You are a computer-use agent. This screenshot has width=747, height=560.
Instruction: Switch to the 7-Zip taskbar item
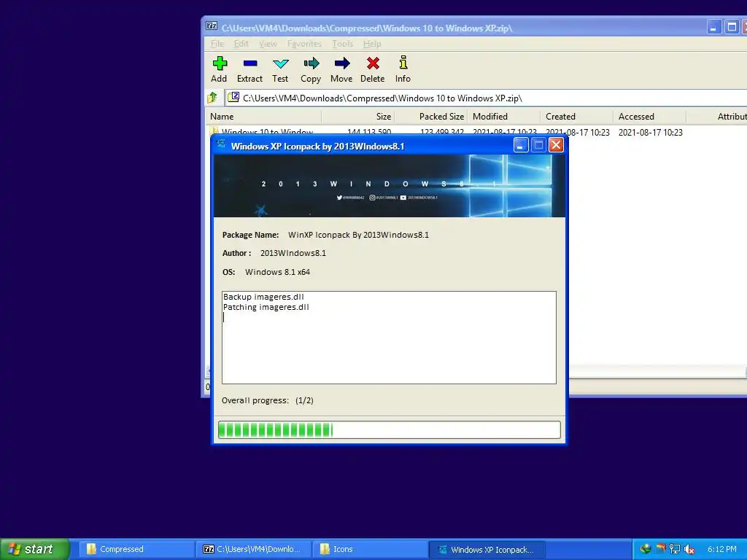(x=253, y=549)
